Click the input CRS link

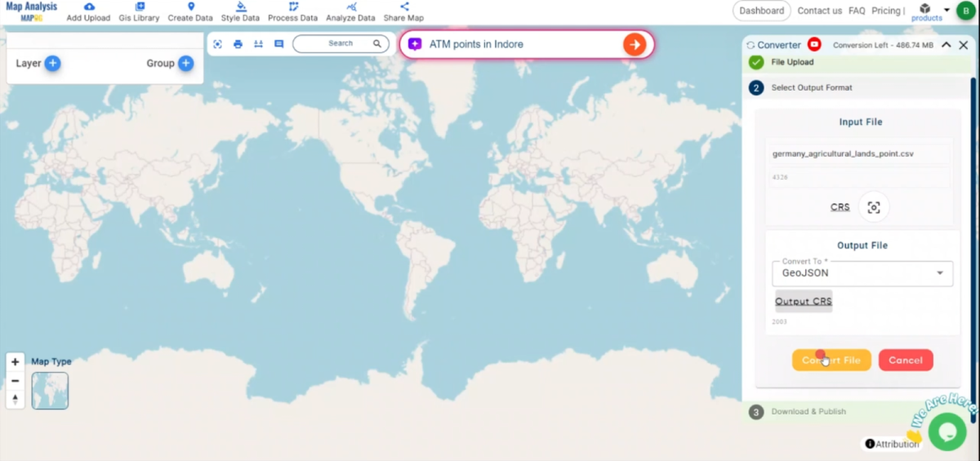point(840,207)
